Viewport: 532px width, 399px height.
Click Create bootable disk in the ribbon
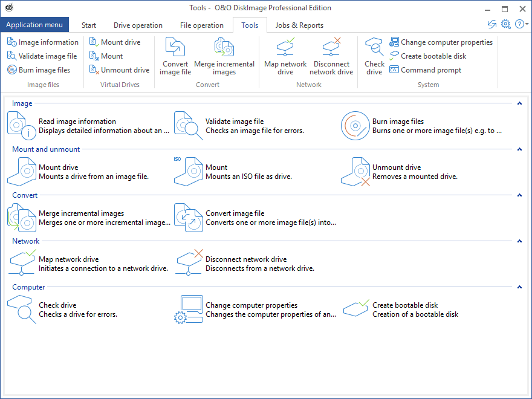pos(428,56)
